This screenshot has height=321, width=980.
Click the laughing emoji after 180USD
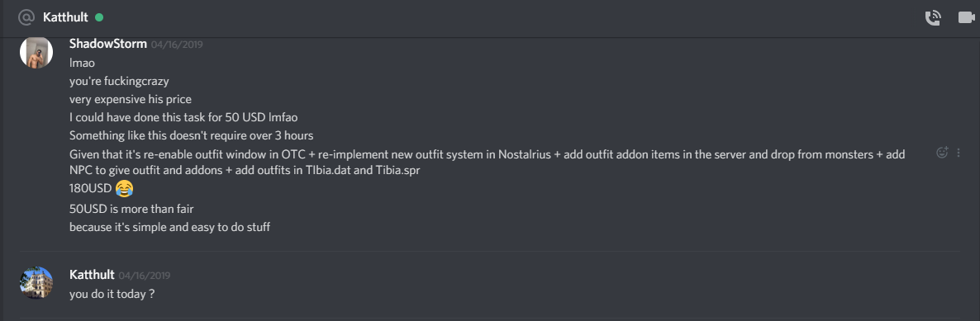[x=125, y=188]
